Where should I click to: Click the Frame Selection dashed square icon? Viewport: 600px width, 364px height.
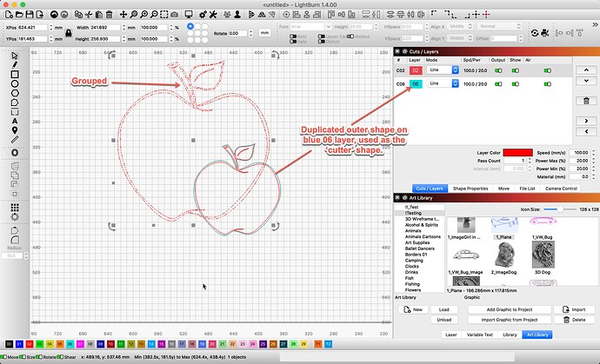point(163,15)
